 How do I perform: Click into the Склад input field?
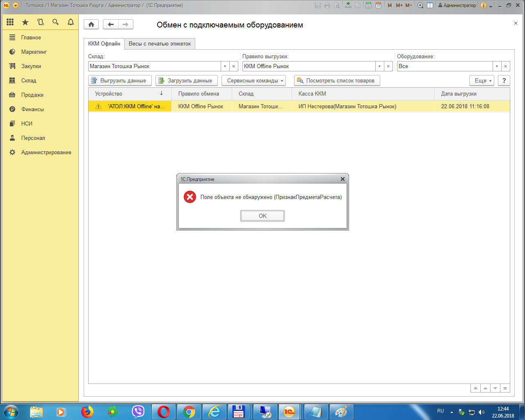(155, 66)
